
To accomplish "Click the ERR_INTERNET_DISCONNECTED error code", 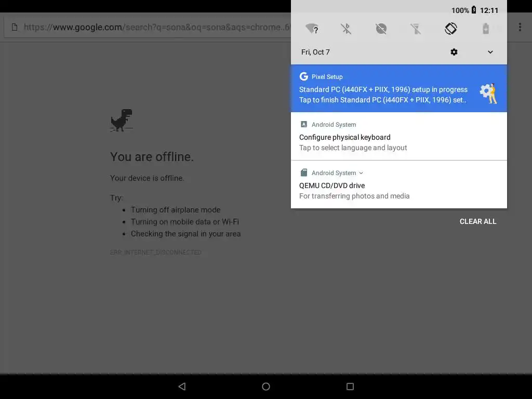I will (156, 252).
